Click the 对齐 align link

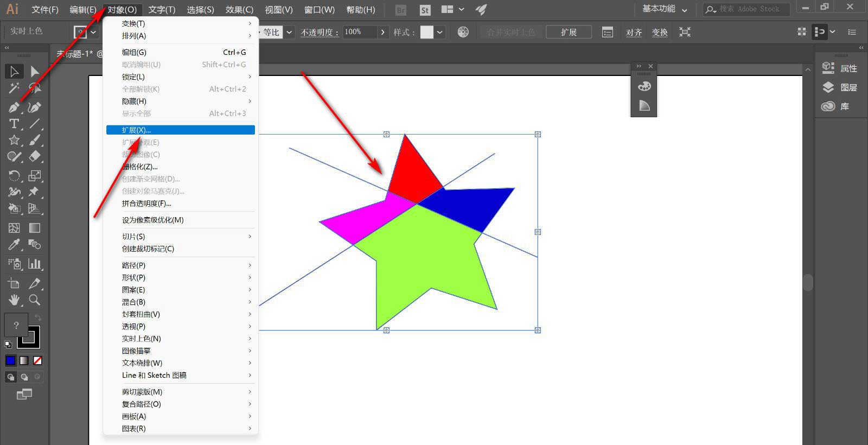[634, 33]
